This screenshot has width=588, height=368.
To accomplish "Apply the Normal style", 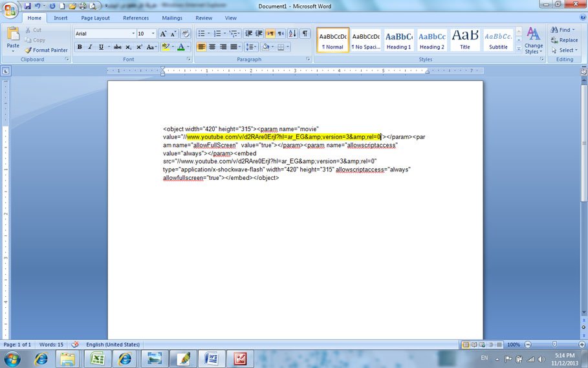I will click(333, 39).
